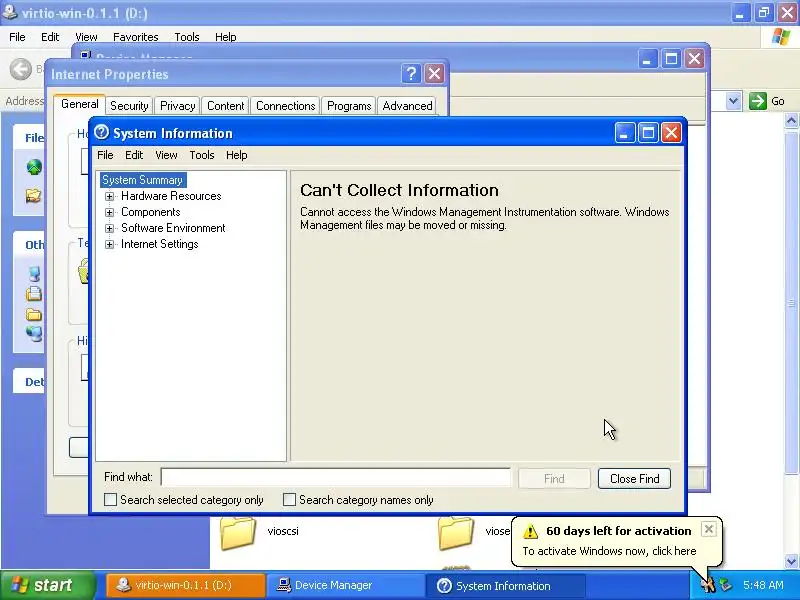Switch to Security tab in Internet Properties
Screen dimensions: 800x600
[x=129, y=106]
